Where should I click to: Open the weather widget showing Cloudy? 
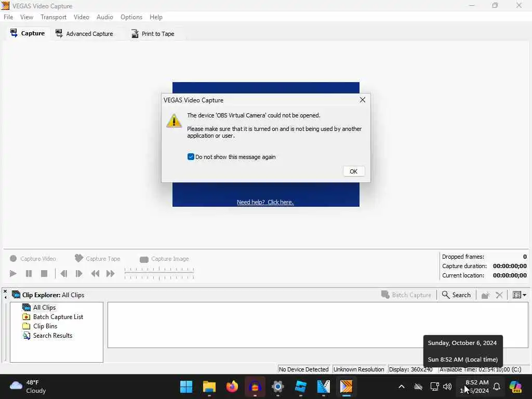click(28, 387)
